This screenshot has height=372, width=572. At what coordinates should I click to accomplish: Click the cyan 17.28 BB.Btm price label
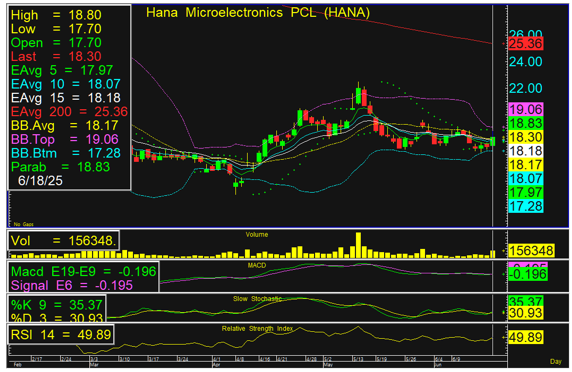click(526, 206)
